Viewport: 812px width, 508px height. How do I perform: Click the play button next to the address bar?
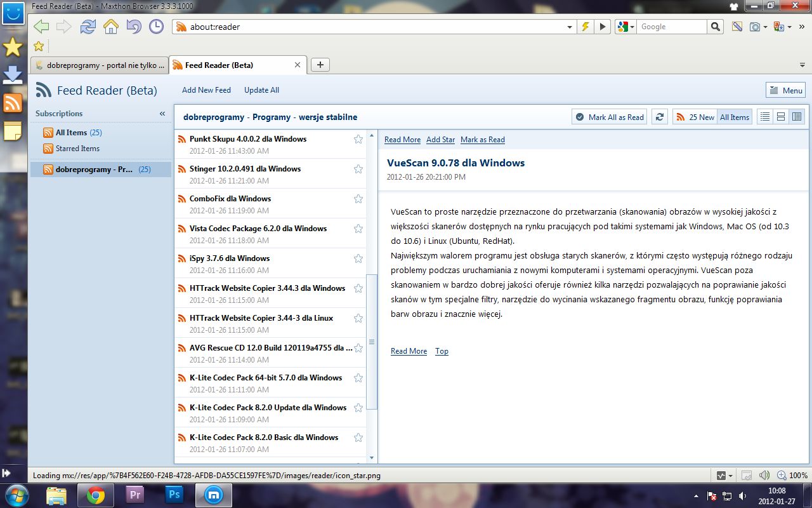(602, 27)
